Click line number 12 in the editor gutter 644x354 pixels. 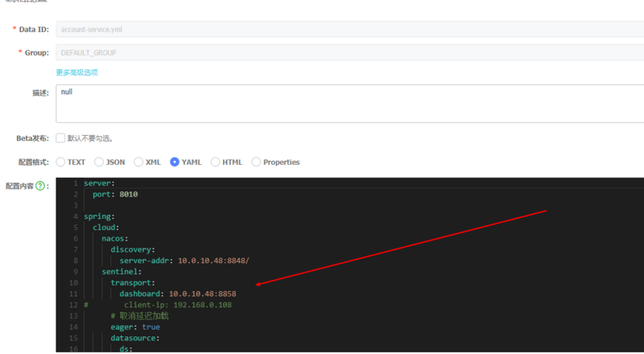point(73,305)
